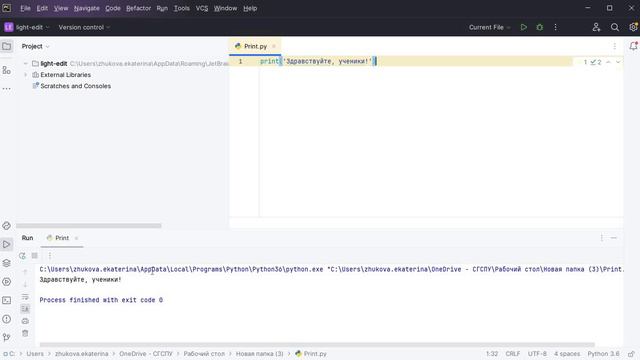
Task: Open the Run tool window icon
Action: pos(7,244)
